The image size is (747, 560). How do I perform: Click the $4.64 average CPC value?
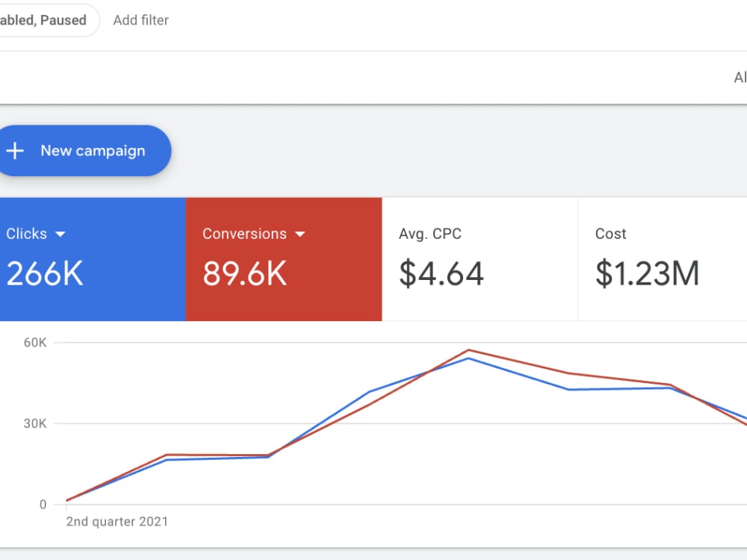click(441, 273)
